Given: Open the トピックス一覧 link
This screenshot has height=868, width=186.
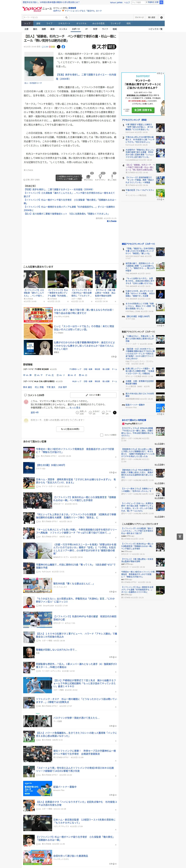Looking at the screenshot, I should click(x=155, y=29).
